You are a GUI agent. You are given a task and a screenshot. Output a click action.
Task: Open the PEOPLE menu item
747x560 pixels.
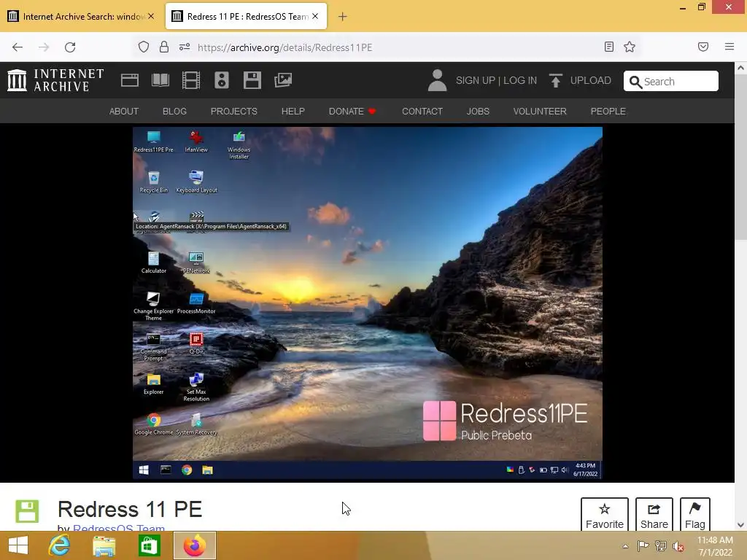(x=608, y=111)
